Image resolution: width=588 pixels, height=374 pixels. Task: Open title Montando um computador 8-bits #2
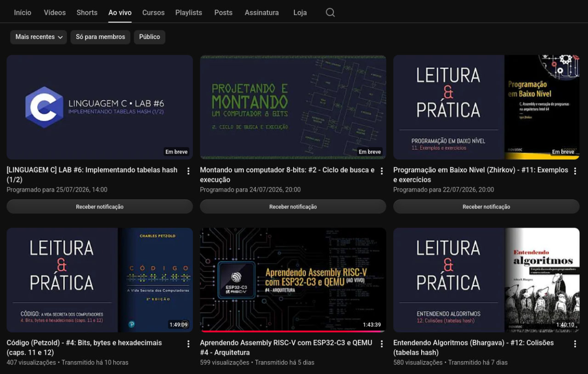point(287,175)
